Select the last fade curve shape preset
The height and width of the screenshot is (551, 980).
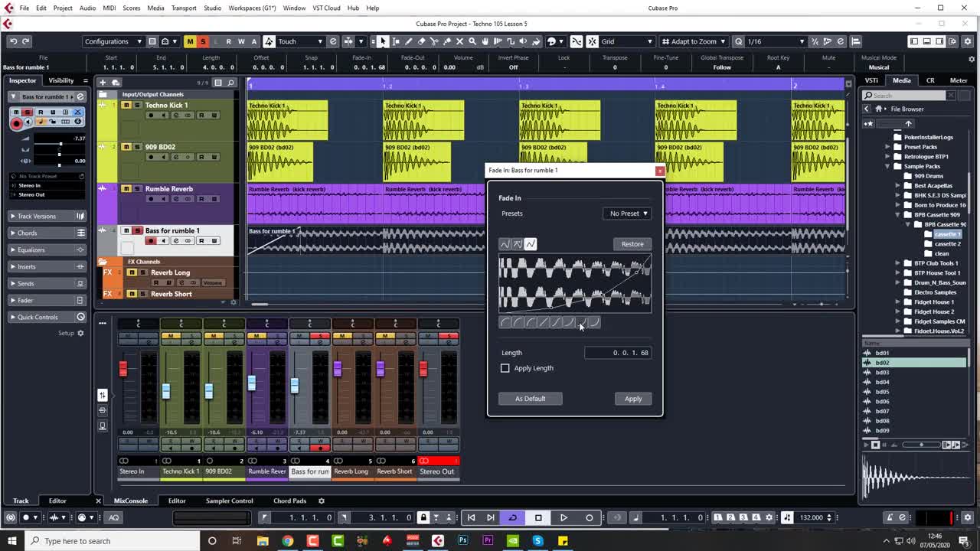595,322
